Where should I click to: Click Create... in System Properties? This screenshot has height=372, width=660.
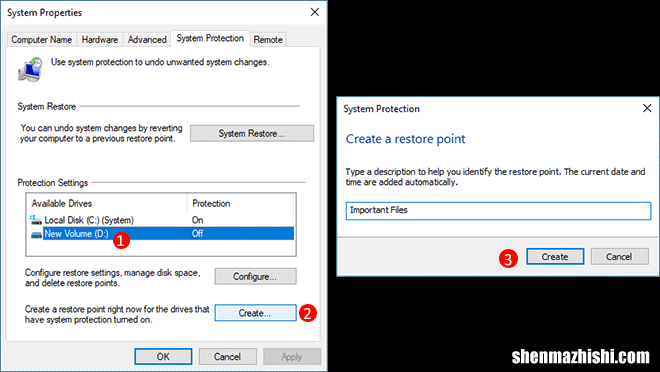[255, 313]
